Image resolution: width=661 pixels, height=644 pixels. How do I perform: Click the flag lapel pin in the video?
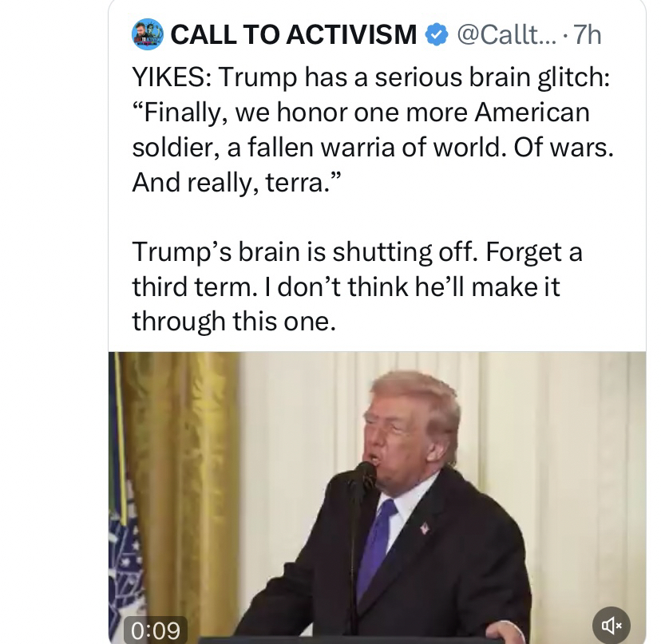tap(425, 527)
